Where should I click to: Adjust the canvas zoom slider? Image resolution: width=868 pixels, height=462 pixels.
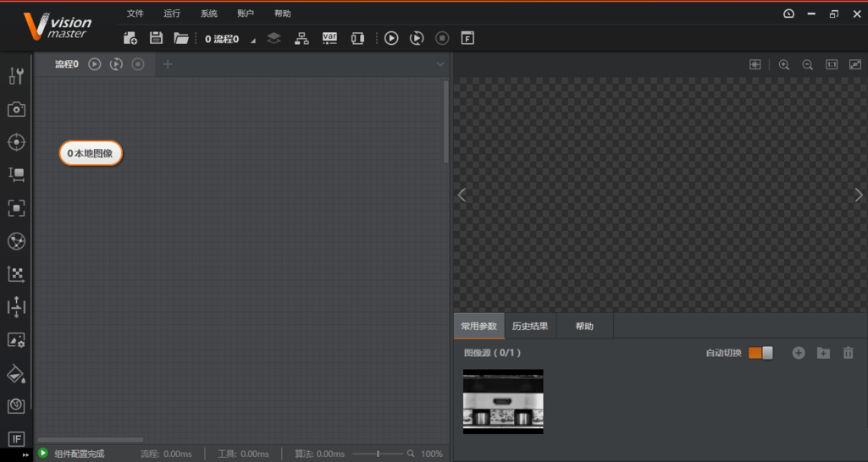378,454
